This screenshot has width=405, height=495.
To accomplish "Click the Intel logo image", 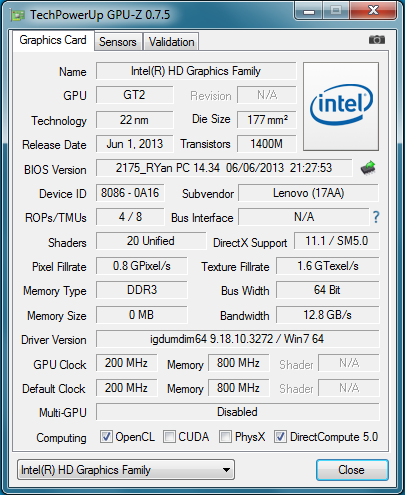I will [341, 106].
